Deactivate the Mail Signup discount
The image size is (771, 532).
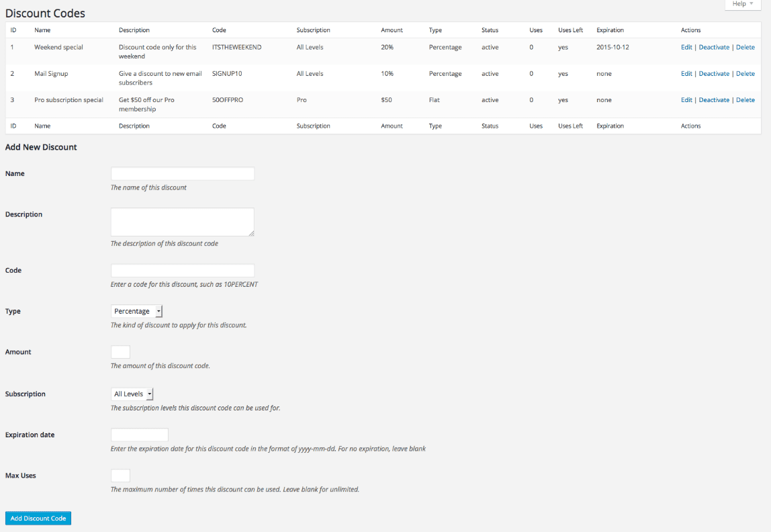click(714, 73)
